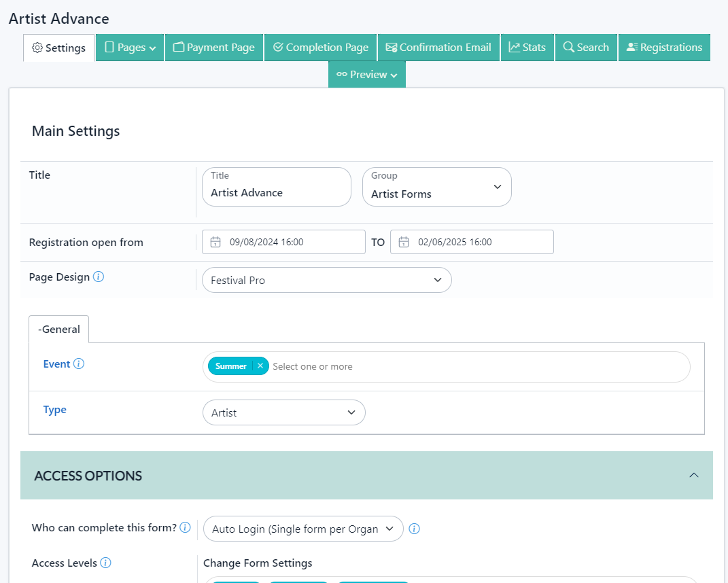Switch to the Completion Page tab
728x583 pixels.
point(321,48)
